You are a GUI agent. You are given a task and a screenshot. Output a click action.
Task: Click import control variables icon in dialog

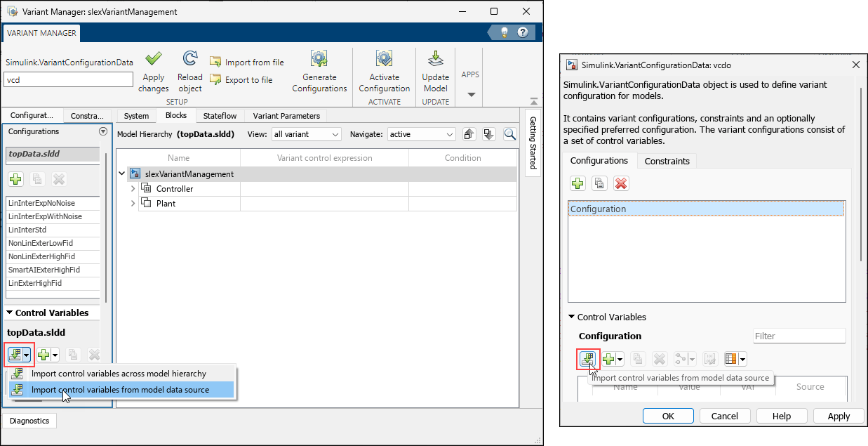tap(588, 359)
